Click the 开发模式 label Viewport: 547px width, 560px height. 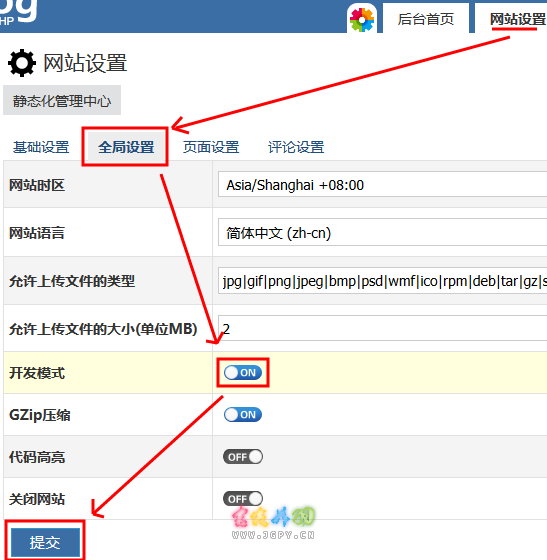coord(37,373)
